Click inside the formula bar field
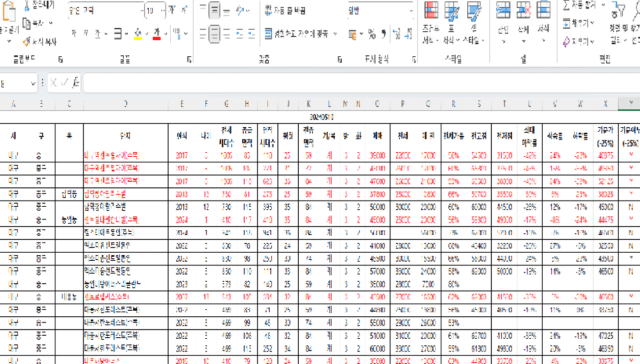 [362, 83]
